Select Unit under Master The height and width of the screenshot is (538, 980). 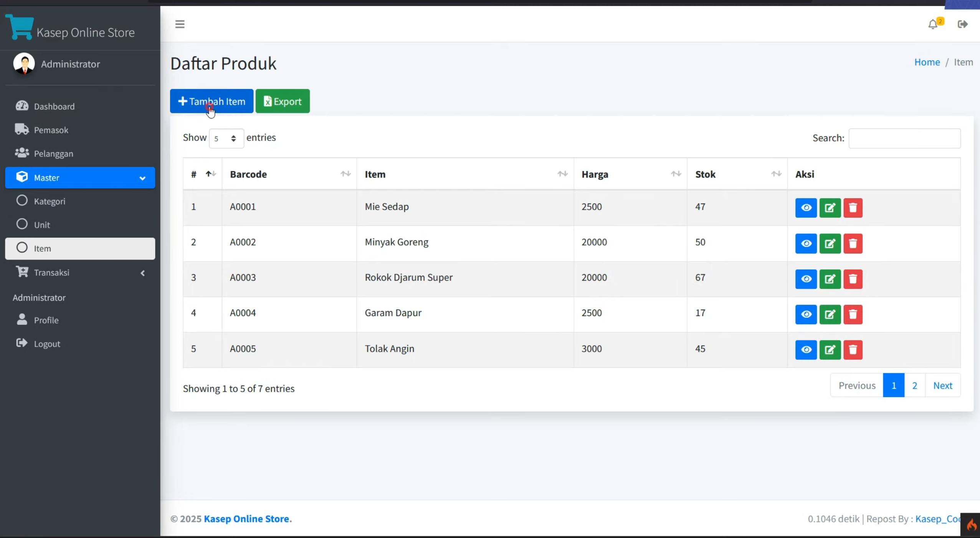point(80,224)
